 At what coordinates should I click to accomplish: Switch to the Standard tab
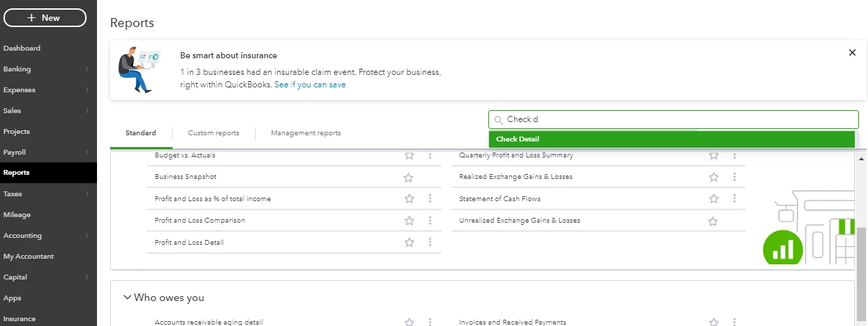(141, 133)
